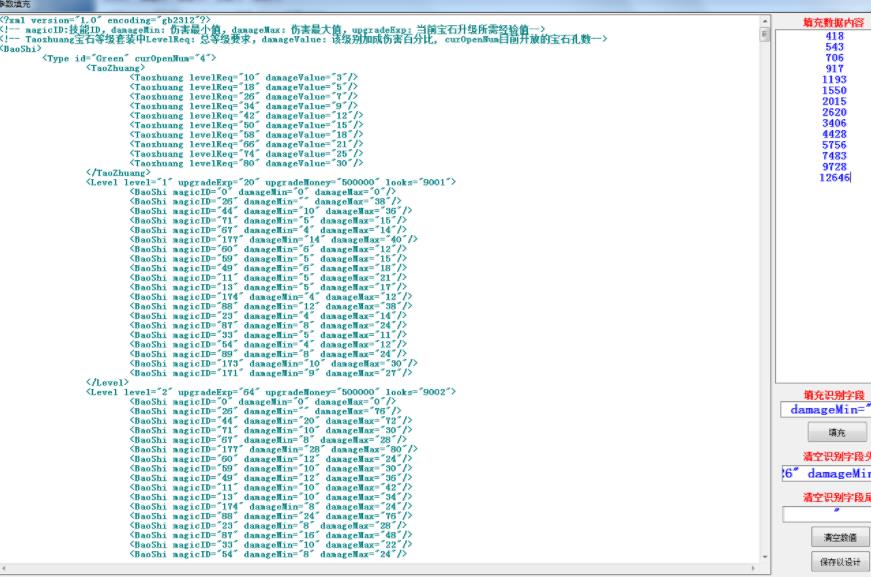Click the Taozhuang levelReq="80" line

coord(247,163)
